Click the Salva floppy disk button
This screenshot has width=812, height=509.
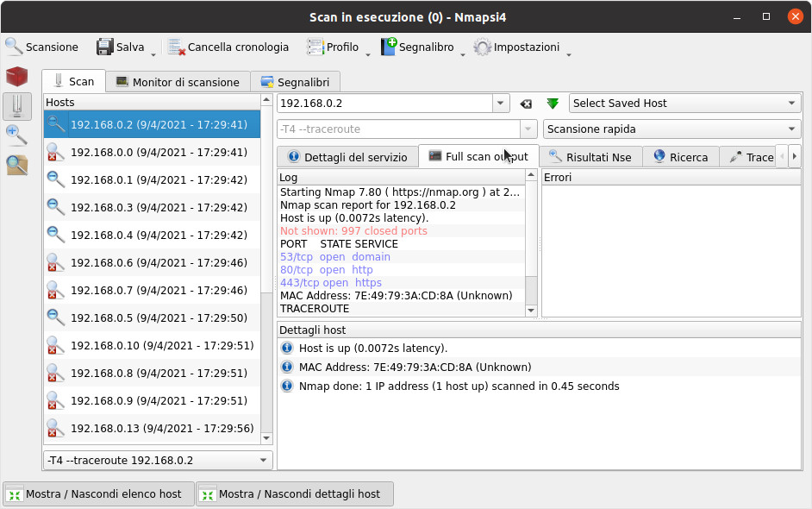click(x=120, y=47)
